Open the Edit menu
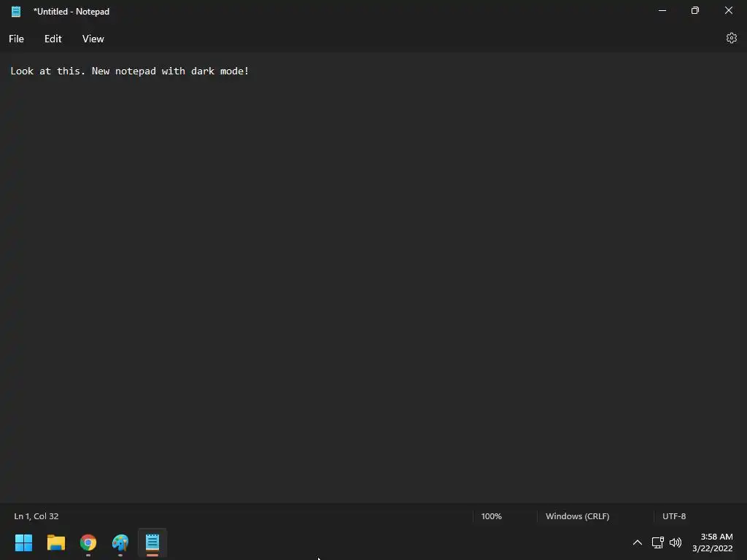 tap(53, 39)
